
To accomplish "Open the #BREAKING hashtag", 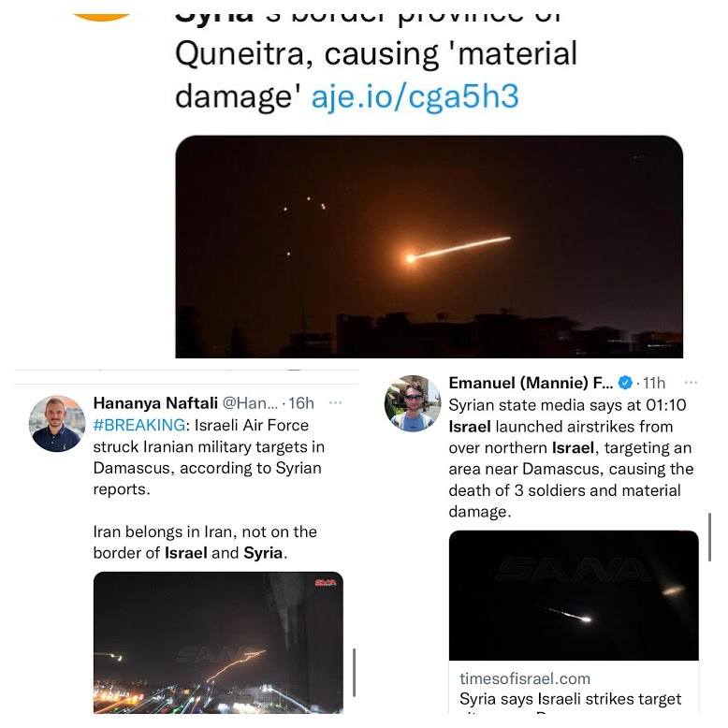I will 139,425.
